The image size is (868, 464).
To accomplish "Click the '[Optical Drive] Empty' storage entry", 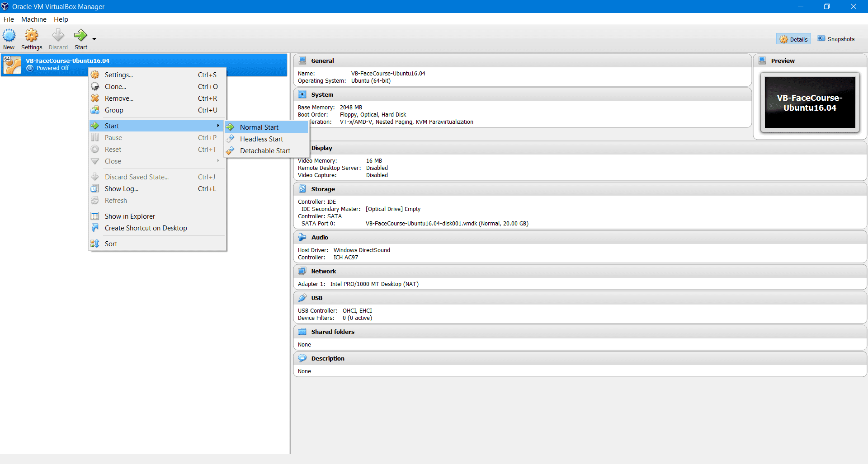I will [393, 209].
